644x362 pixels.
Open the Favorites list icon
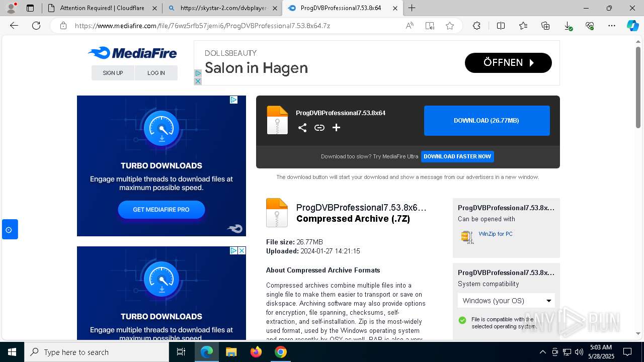point(523,26)
